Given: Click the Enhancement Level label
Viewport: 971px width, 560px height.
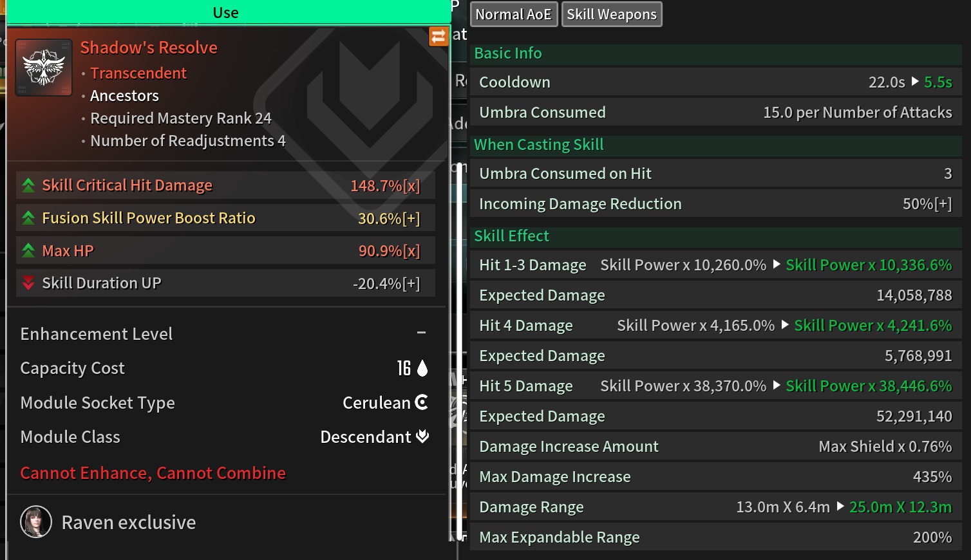Looking at the screenshot, I should pyautogui.click(x=97, y=334).
